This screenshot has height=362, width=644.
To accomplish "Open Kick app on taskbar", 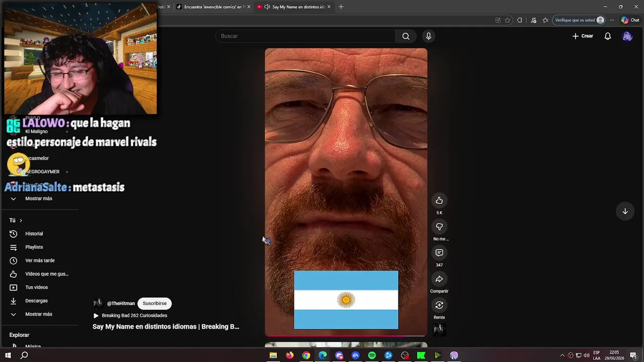I will point(421,355).
